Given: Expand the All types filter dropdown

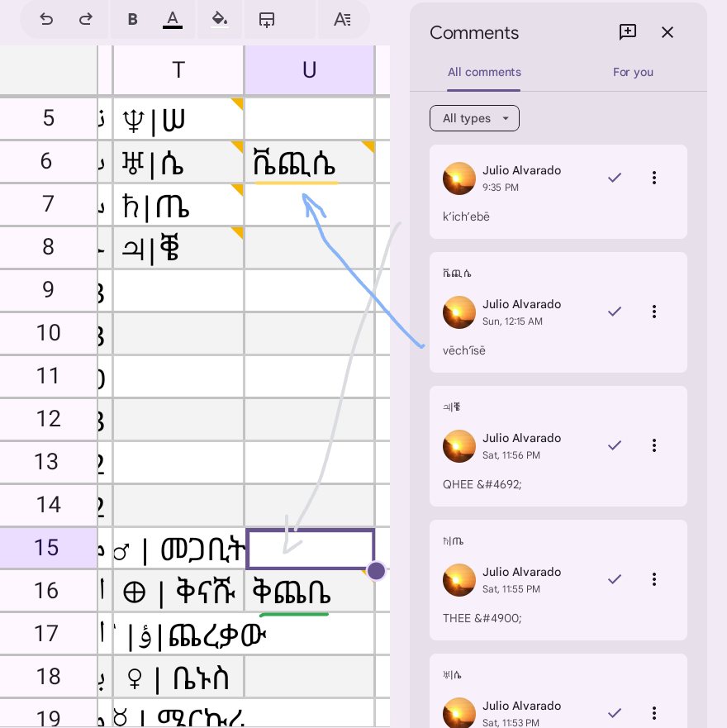Looking at the screenshot, I should [x=474, y=118].
